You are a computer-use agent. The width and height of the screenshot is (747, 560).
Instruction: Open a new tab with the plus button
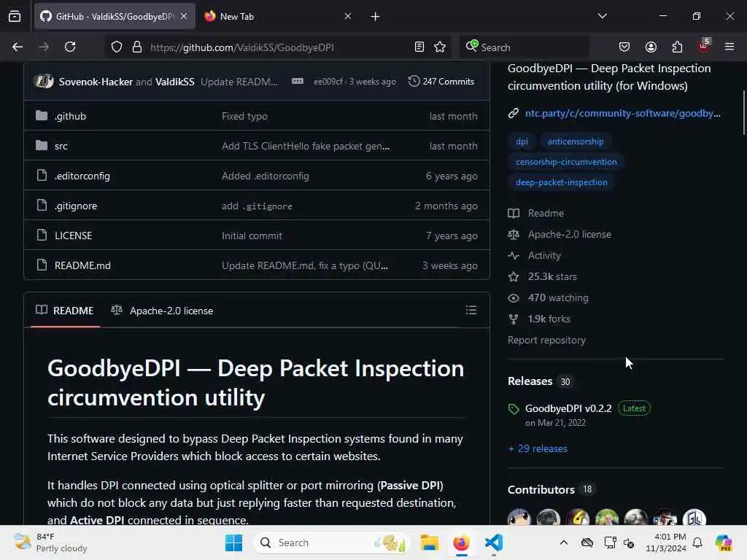tap(376, 17)
